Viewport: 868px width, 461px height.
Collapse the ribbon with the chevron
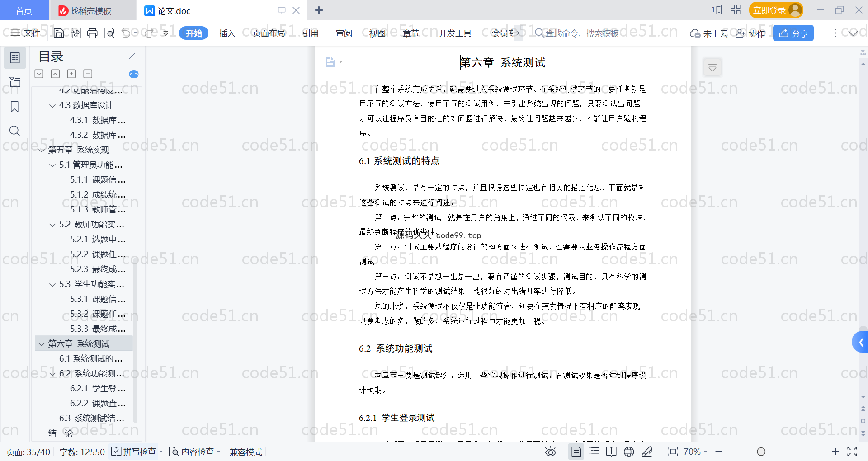pos(853,33)
